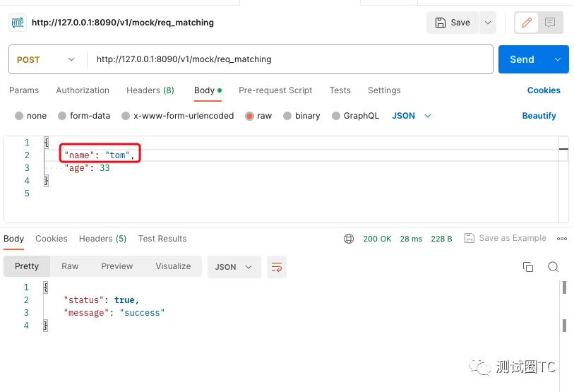Click the request URL input field
The height and width of the screenshot is (392, 574).
pos(289,59)
